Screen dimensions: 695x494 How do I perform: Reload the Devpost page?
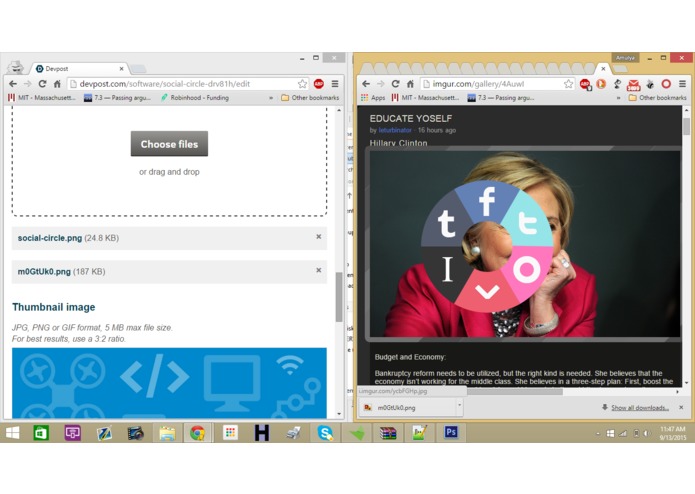[x=42, y=84]
